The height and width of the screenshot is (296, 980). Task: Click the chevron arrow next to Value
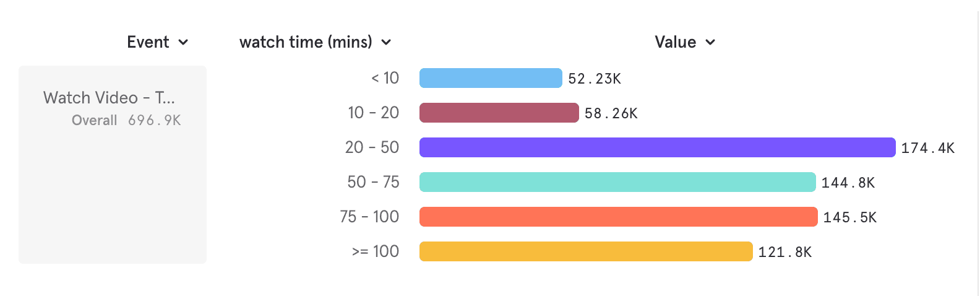pos(710,43)
